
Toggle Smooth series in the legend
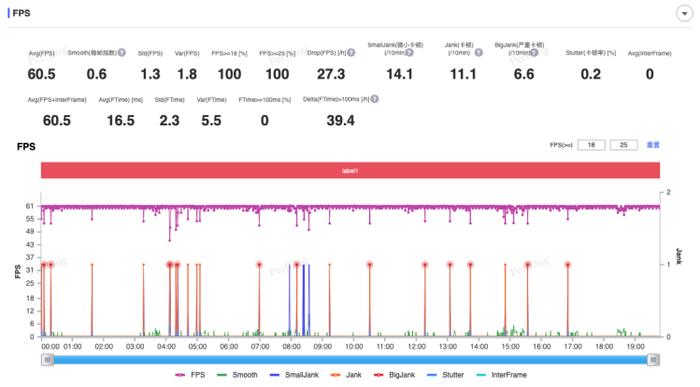pyautogui.click(x=237, y=375)
